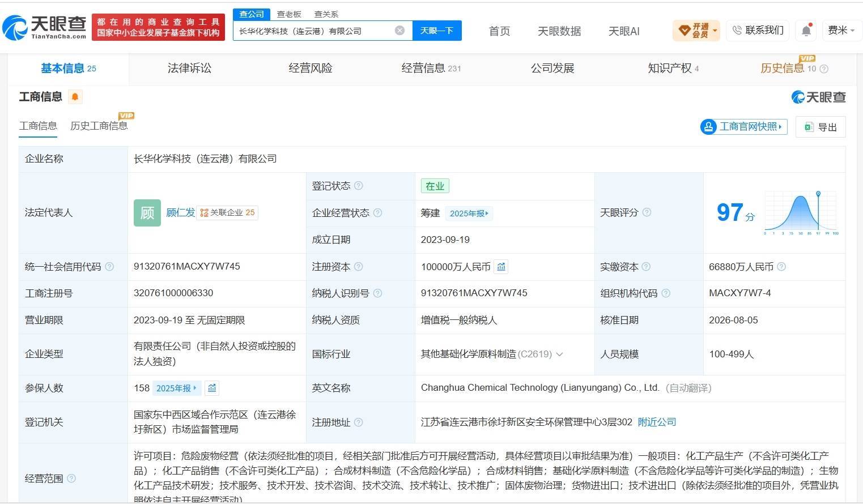Click the 天眼一下 search button
The height and width of the screenshot is (504, 863).
click(437, 31)
